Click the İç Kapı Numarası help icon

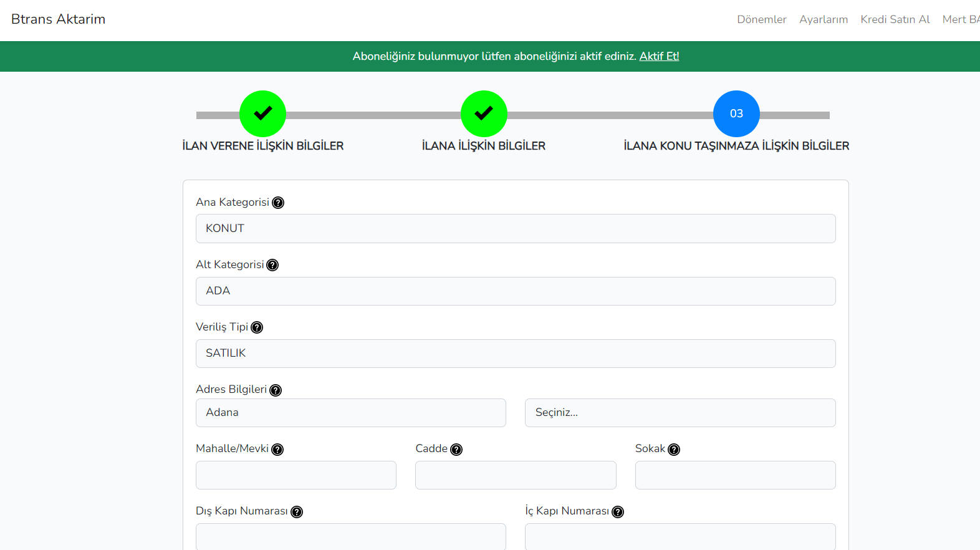(618, 512)
